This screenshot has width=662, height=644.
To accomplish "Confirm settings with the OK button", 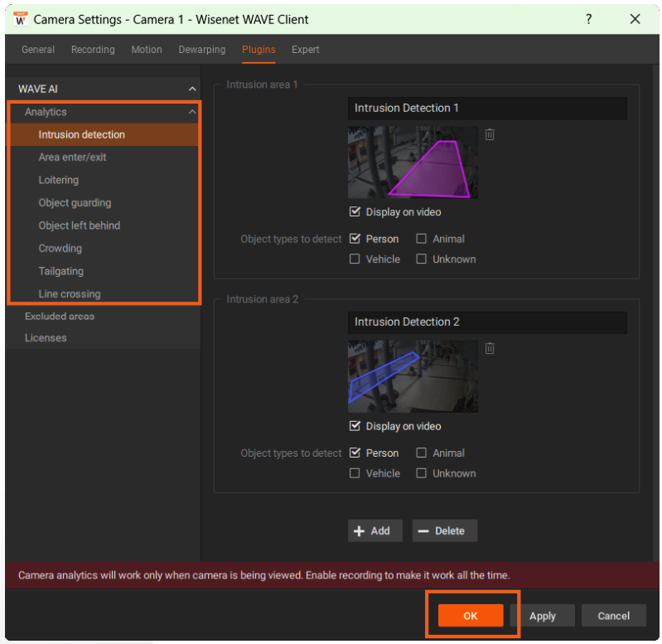I will point(471,616).
